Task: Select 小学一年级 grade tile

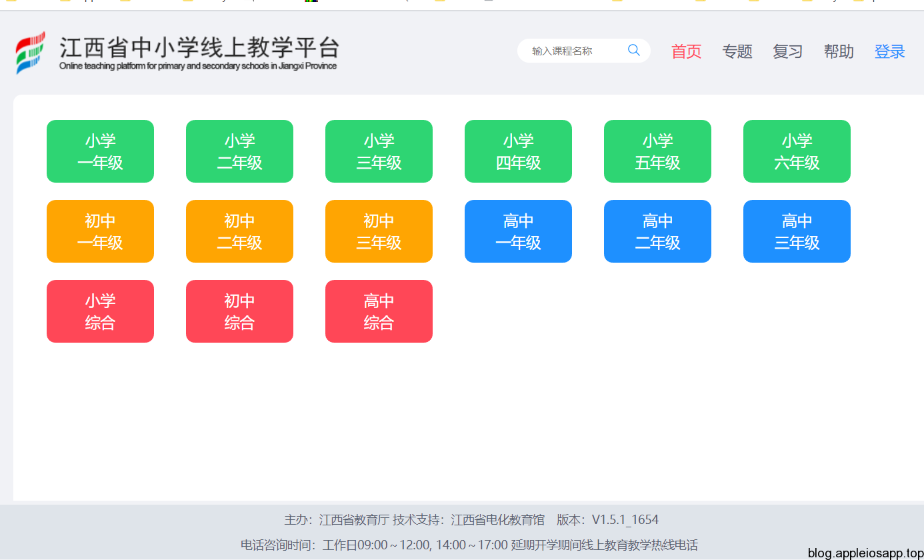Action: click(x=100, y=151)
